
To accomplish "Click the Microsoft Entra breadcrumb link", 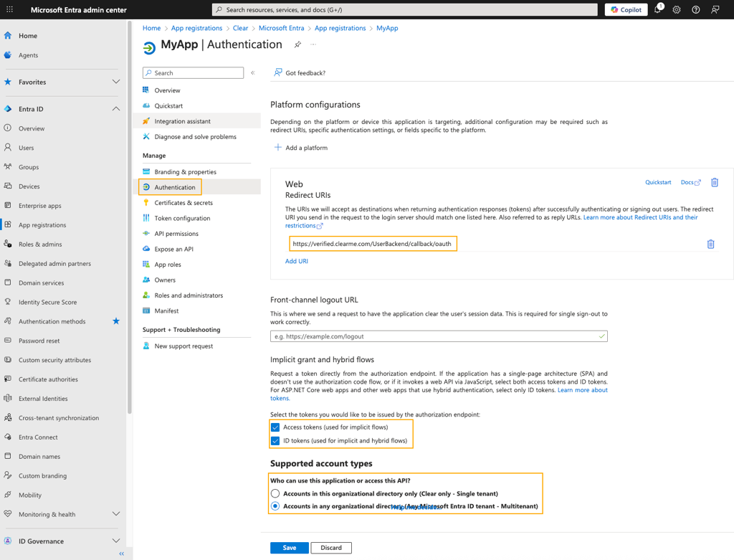I will (x=281, y=28).
